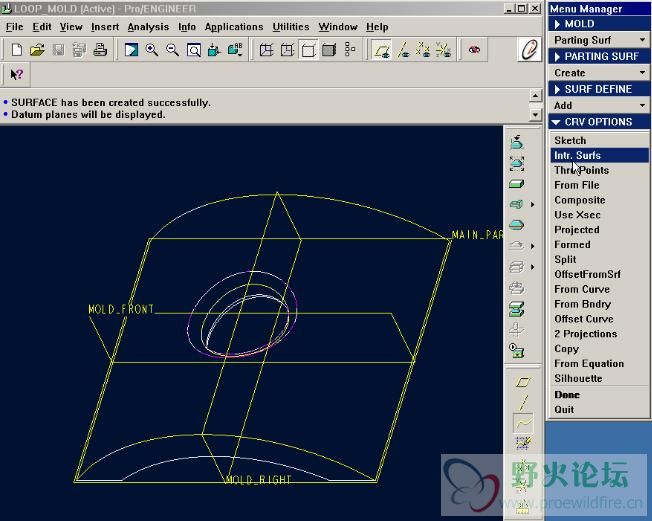
Task: Open the Window menu
Action: point(338,27)
